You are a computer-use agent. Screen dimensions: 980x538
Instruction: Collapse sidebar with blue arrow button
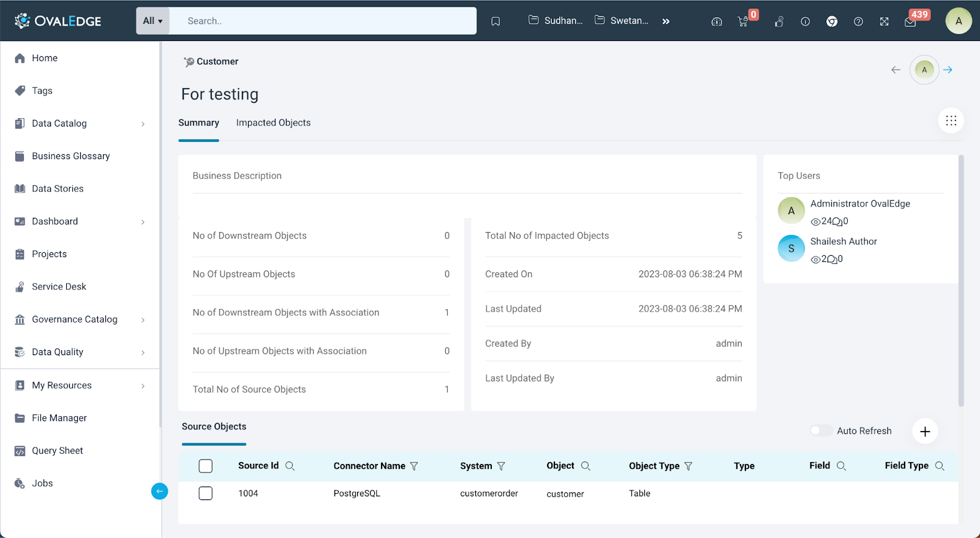pos(159,491)
